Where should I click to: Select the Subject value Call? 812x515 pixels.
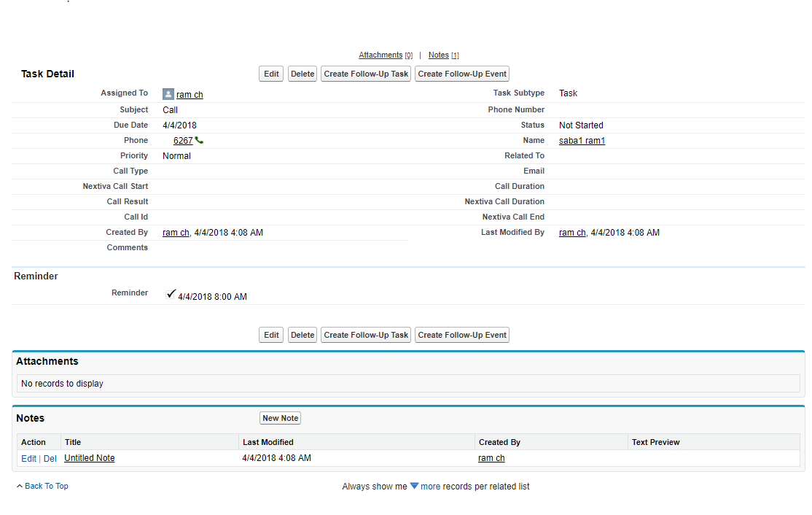(x=171, y=110)
